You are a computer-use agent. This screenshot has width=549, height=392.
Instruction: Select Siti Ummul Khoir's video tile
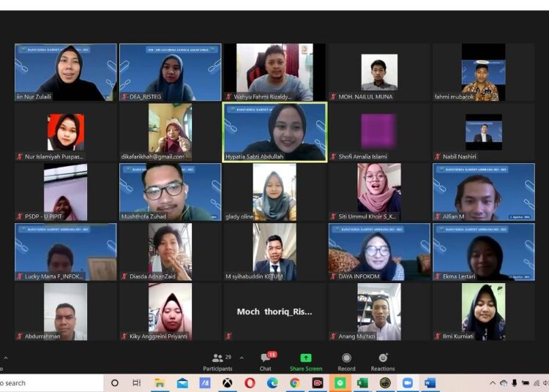click(379, 192)
